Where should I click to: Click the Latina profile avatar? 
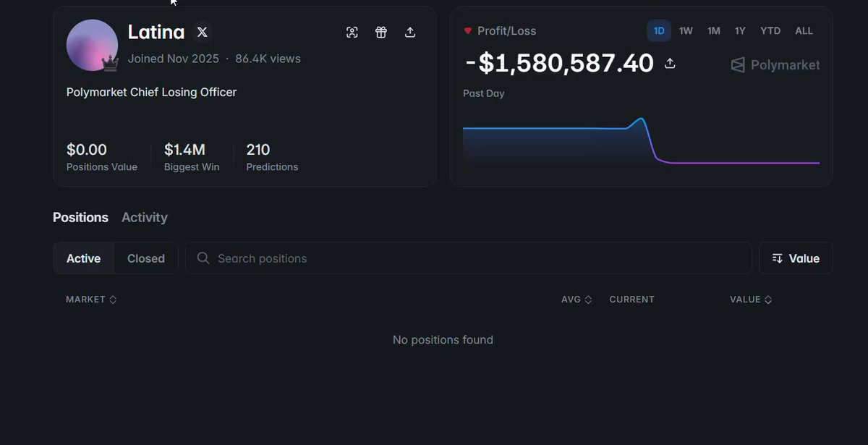tap(93, 46)
